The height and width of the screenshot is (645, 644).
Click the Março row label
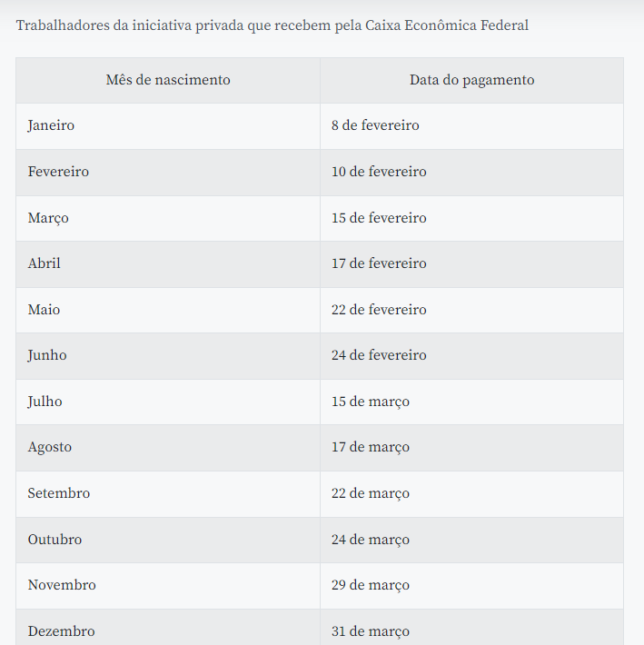pos(48,218)
